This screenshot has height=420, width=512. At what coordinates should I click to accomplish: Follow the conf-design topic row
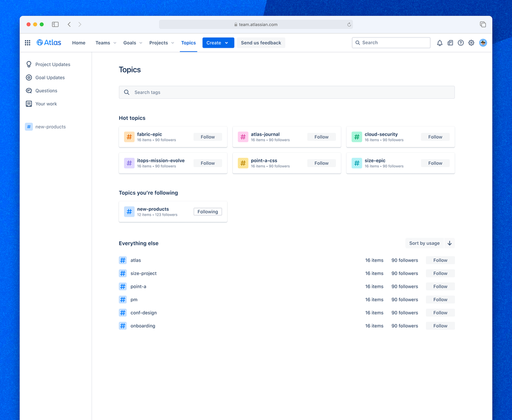(440, 312)
